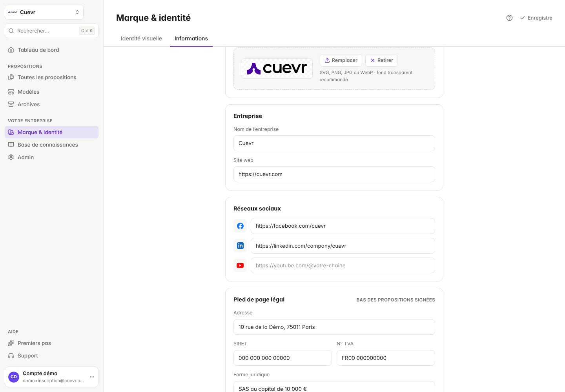Viewport: 565px width, 392px height.
Task: Click the Retirer logo button
Action: [382, 60]
